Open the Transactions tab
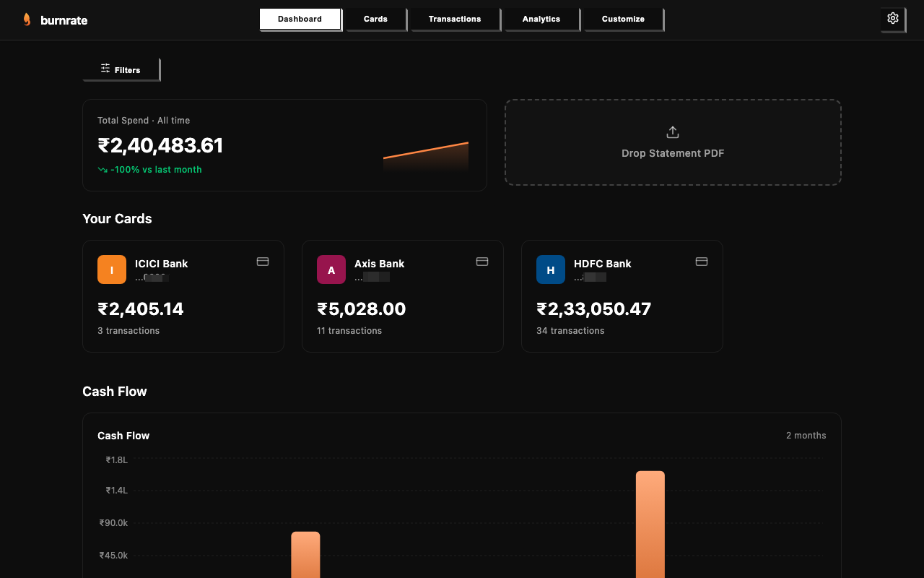 pos(454,19)
